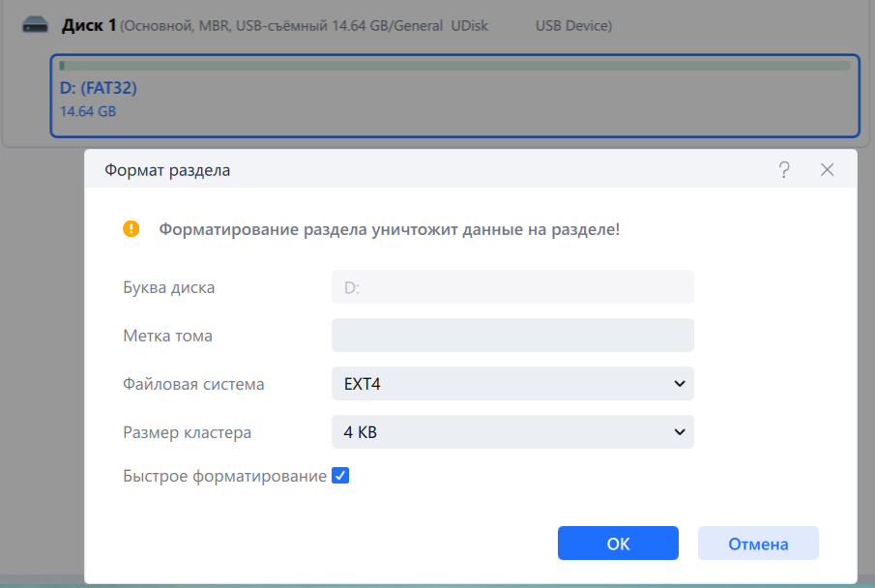This screenshot has height=588, width=875.
Task: Click the Метка тома input field
Action: [x=512, y=335]
